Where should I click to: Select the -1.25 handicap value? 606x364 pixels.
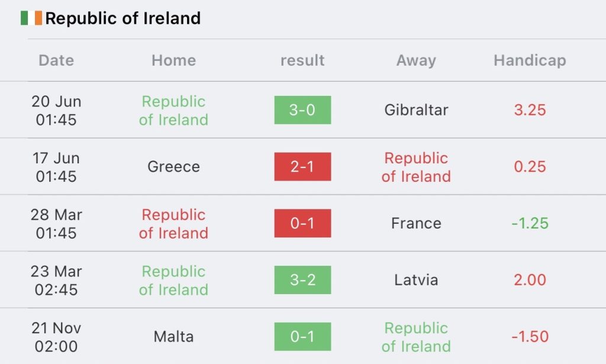point(530,223)
